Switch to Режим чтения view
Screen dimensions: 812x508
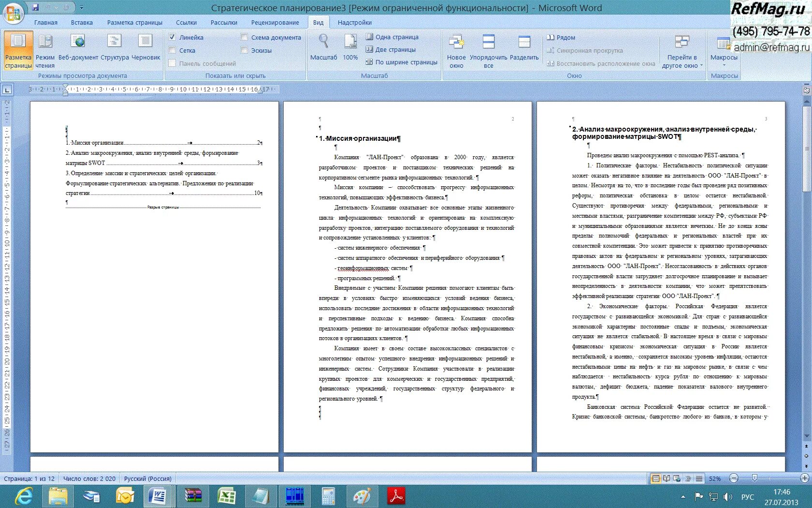[x=45, y=50]
